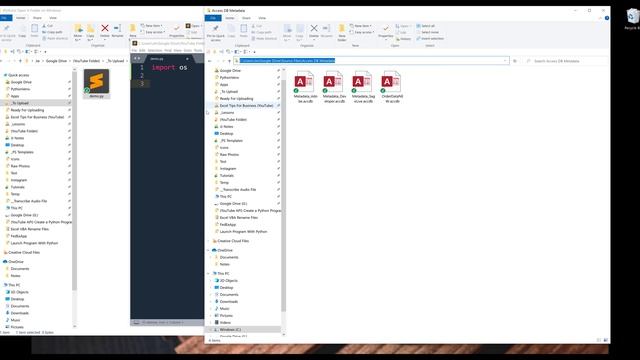Select the OrderData Access database file
The height and width of the screenshot is (360, 640).
point(391,87)
